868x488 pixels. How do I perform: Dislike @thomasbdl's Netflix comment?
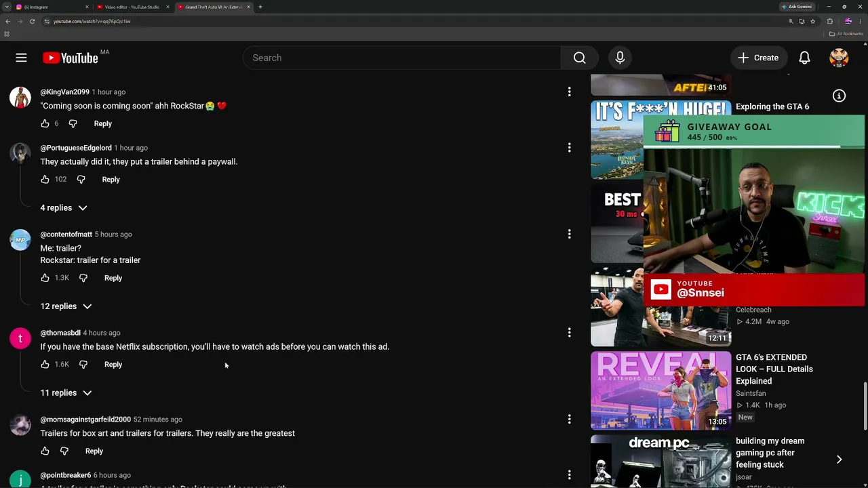(x=83, y=364)
